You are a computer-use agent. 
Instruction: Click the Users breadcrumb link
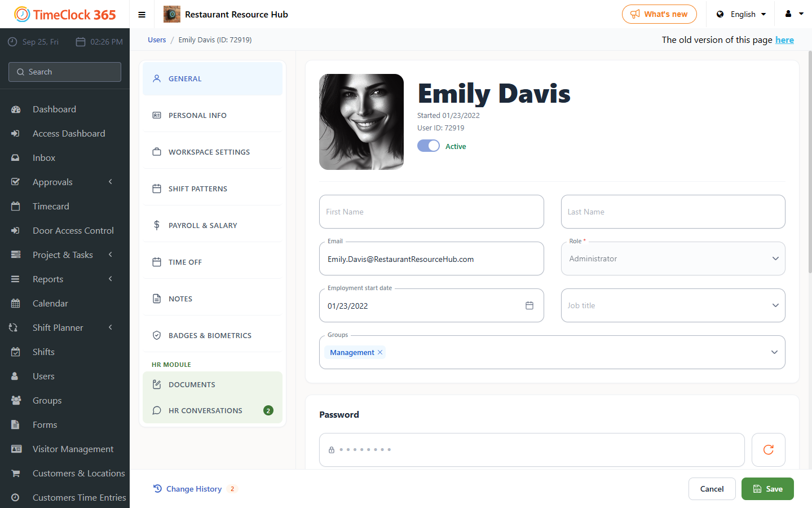click(x=157, y=40)
